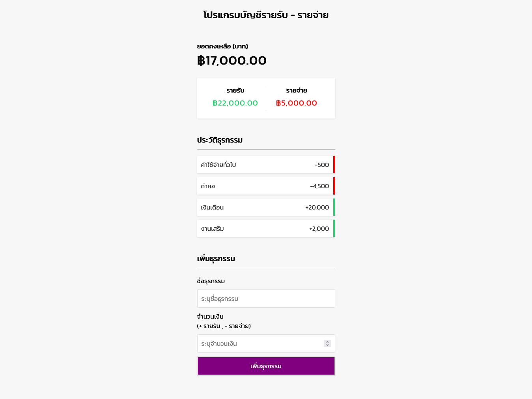The height and width of the screenshot is (399, 532).
Task: Click the up arrow stepper on amount field
Action: 327,341
